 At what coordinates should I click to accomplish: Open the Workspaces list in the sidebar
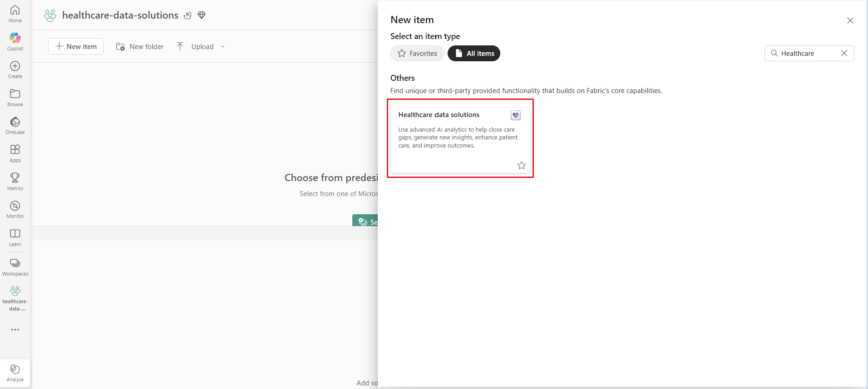point(15,266)
